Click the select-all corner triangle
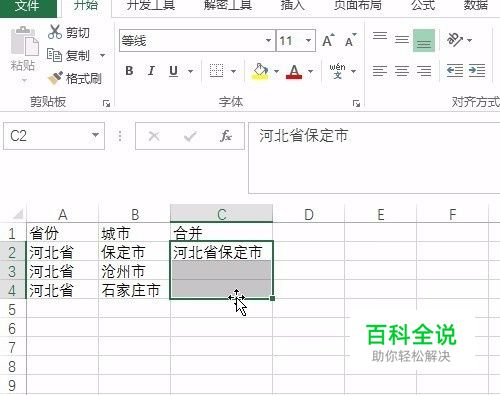This screenshot has height=395, width=500. pyautogui.click(x=17, y=214)
